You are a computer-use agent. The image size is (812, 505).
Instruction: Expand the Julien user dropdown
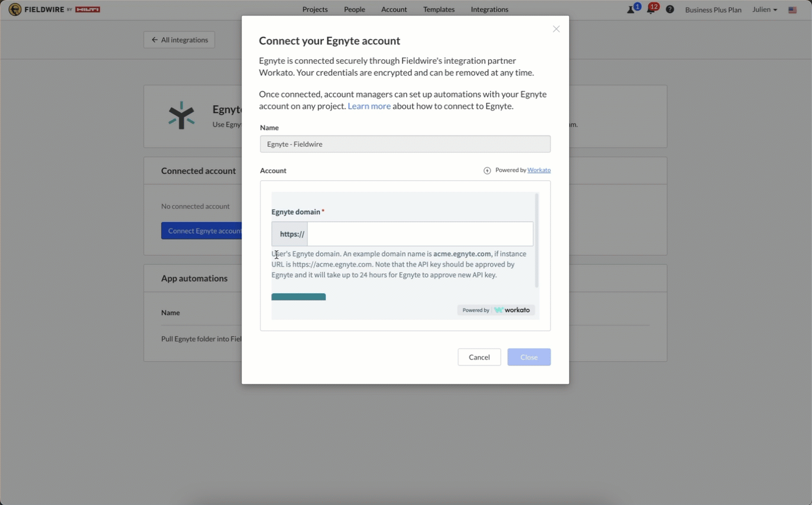[765, 9]
